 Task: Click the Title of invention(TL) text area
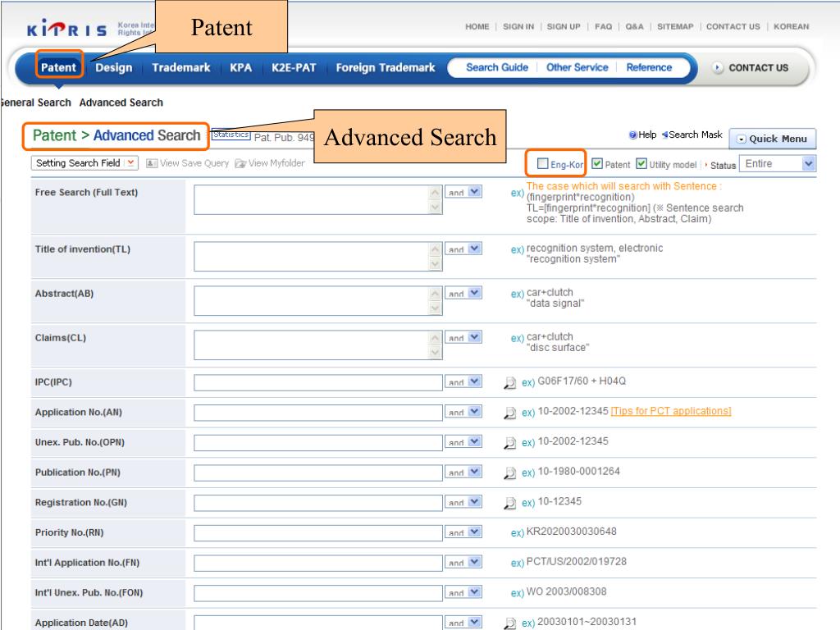point(318,257)
